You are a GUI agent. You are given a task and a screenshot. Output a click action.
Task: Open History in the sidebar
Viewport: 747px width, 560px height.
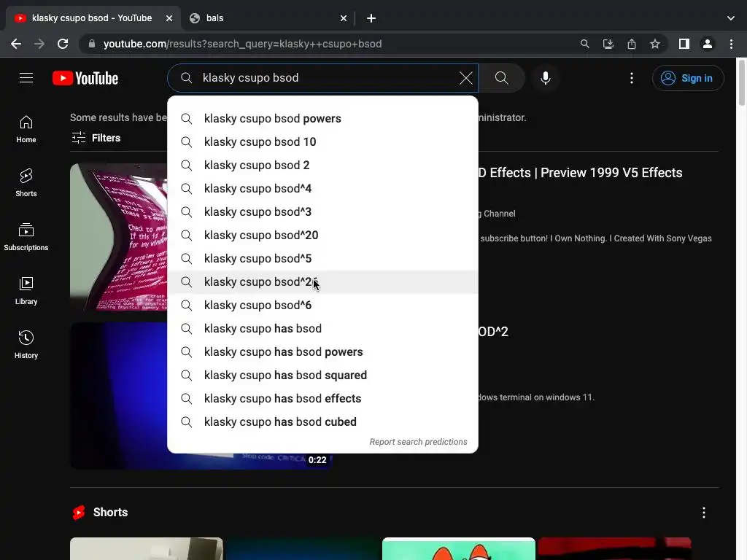pos(26,344)
